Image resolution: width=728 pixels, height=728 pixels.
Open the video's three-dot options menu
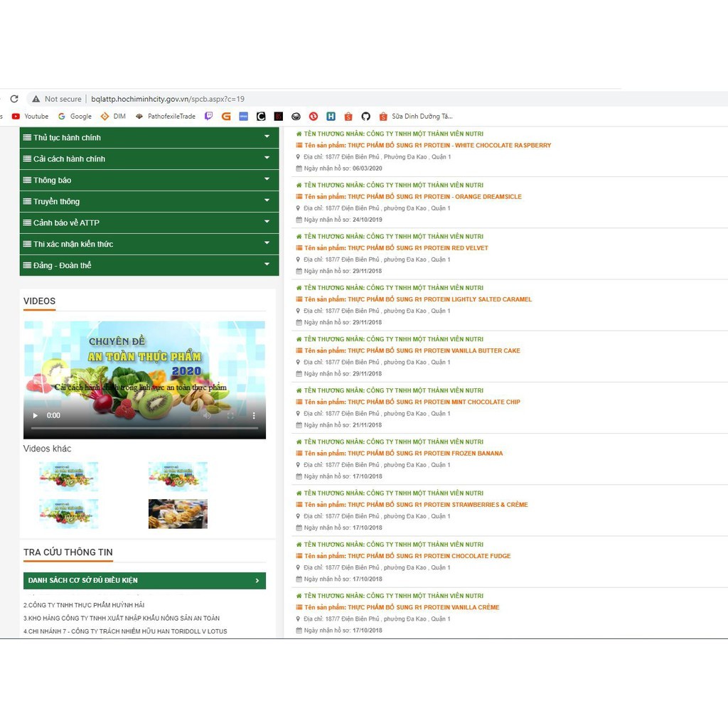click(x=254, y=415)
